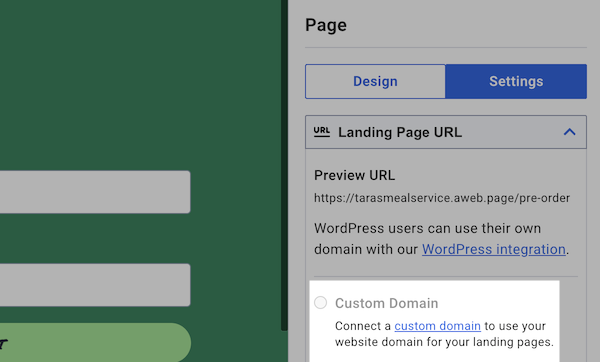
Task: Click the upper form input field
Action: [95, 192]
